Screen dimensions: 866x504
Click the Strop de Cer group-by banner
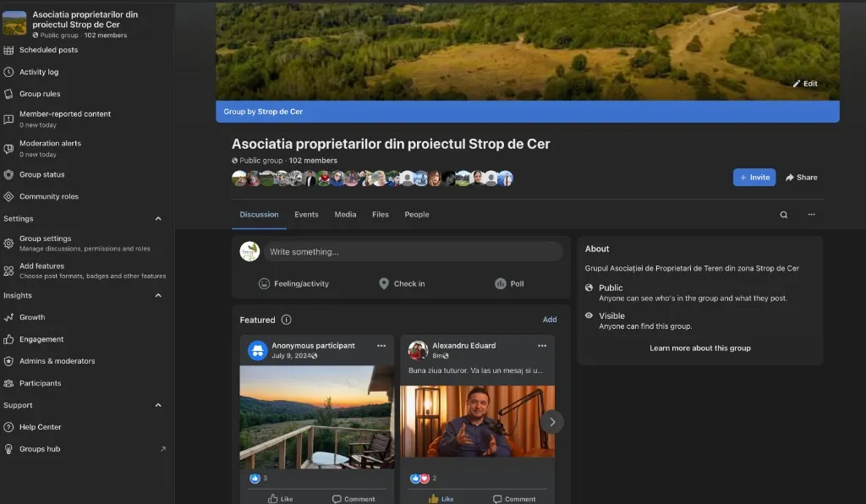pyautogui.click(x=528, y=112)
